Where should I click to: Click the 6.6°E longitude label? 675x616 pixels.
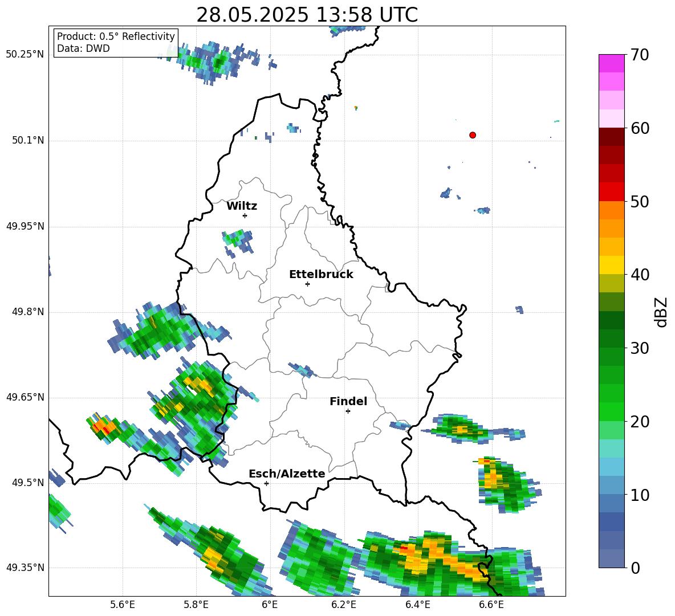pyautogui.click(x=491, y=605)
